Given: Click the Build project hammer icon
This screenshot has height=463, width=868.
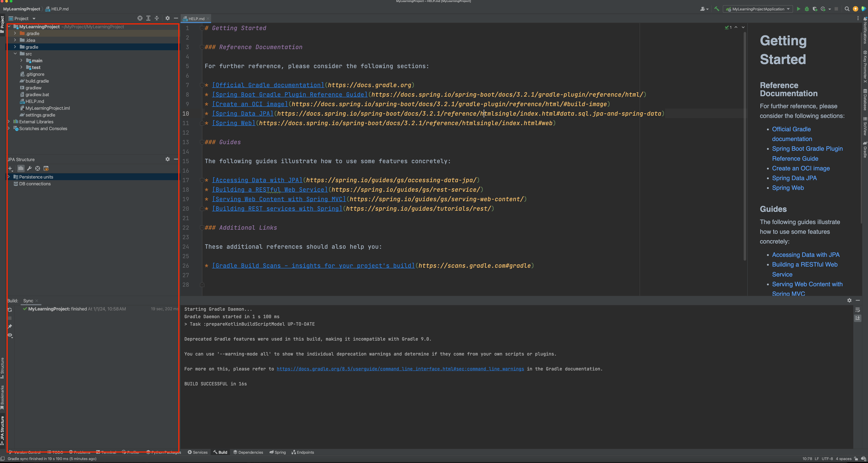Looking at the screenshot, I should coord(716,9).
